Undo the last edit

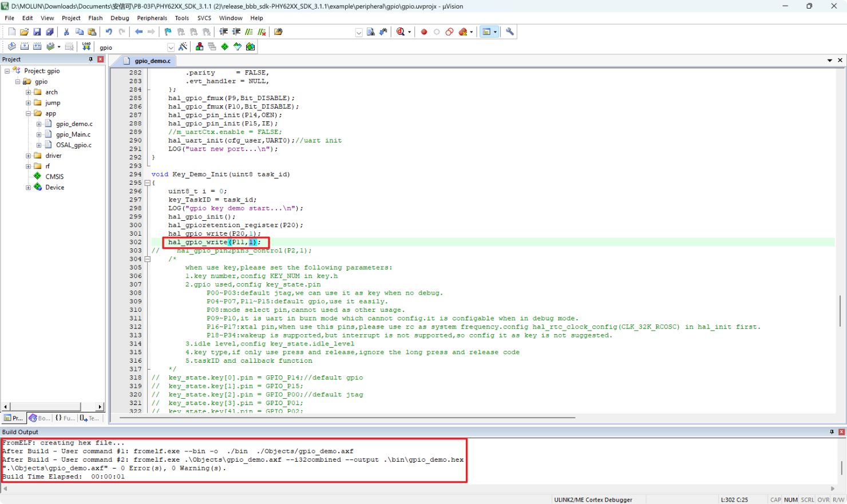(x=109, y=32)
